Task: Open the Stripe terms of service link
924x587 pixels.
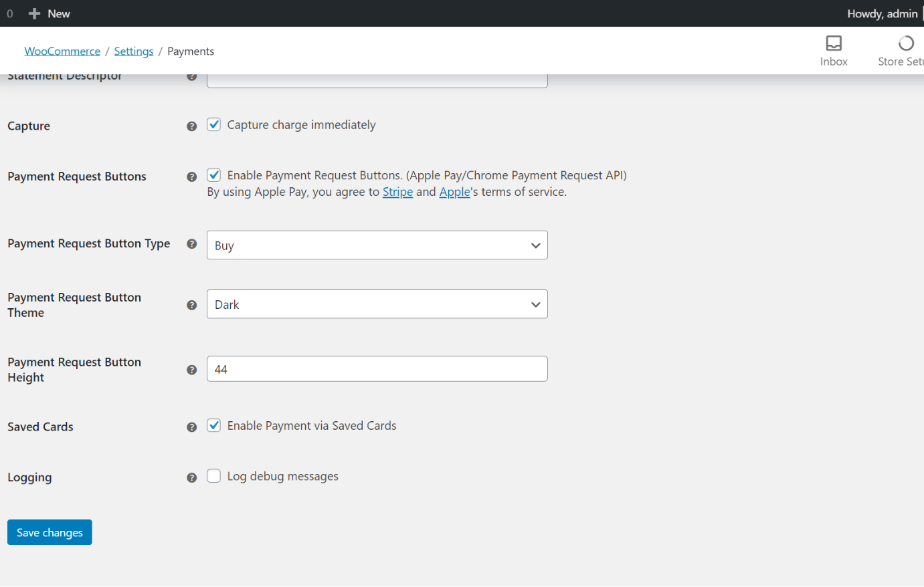Action: (x=397, y=192)
